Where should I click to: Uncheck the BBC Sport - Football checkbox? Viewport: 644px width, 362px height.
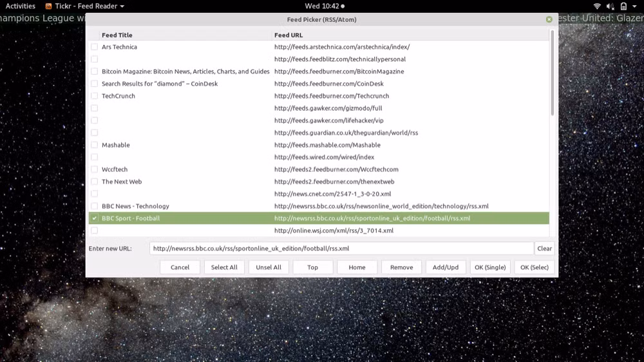coord(95,218)
